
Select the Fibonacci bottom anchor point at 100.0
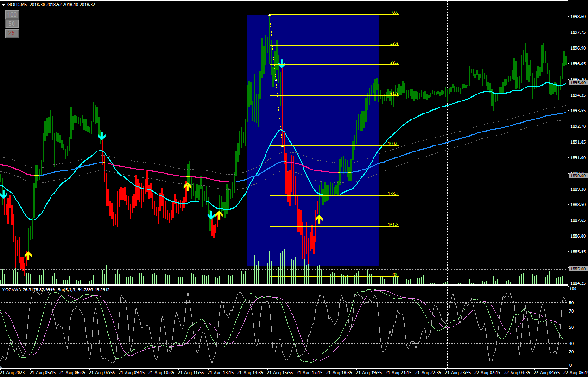point(283,146)
